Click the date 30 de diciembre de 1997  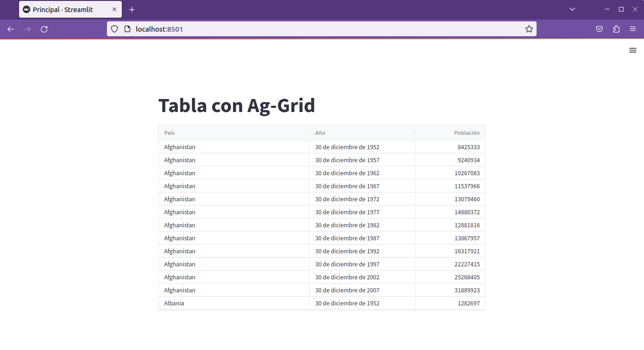(x=347, y=264)
